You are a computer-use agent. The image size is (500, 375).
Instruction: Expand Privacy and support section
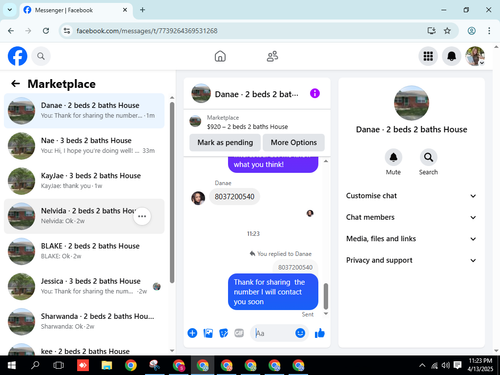[411, 260]
